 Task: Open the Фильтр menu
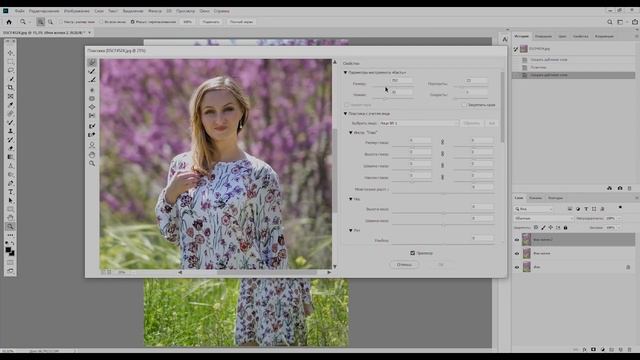(155, 11)
